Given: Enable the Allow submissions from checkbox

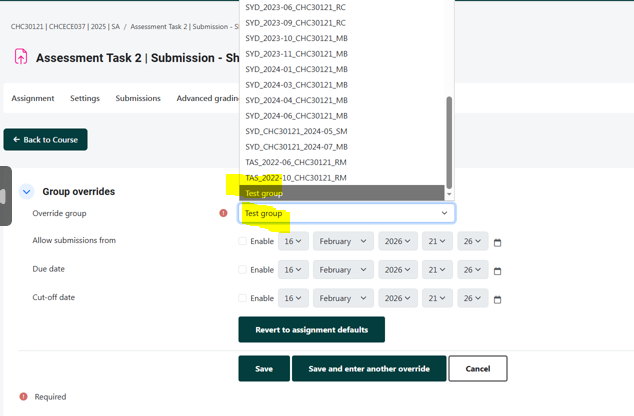Looking at the screenshot, I should coord(243,241).
